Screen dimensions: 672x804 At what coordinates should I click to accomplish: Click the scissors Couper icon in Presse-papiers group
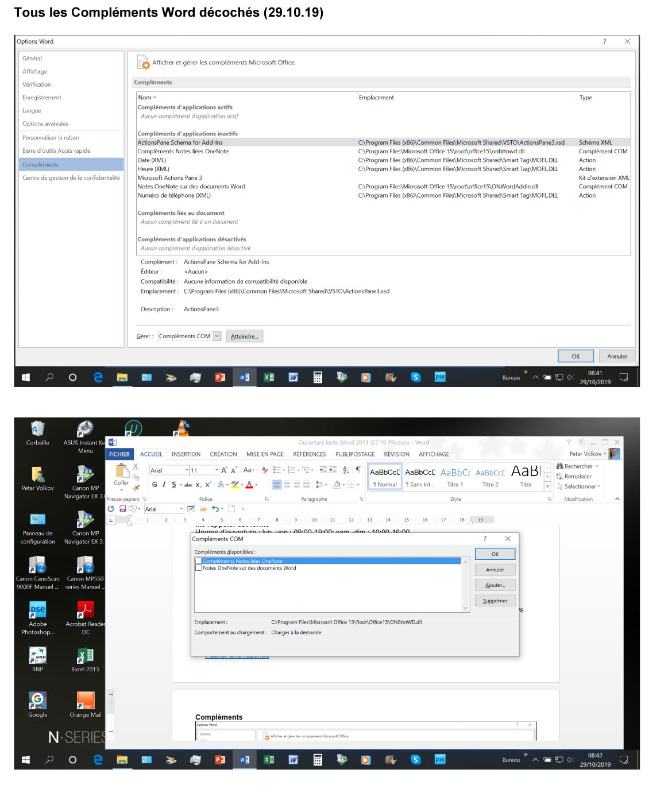tap(136, 467)
